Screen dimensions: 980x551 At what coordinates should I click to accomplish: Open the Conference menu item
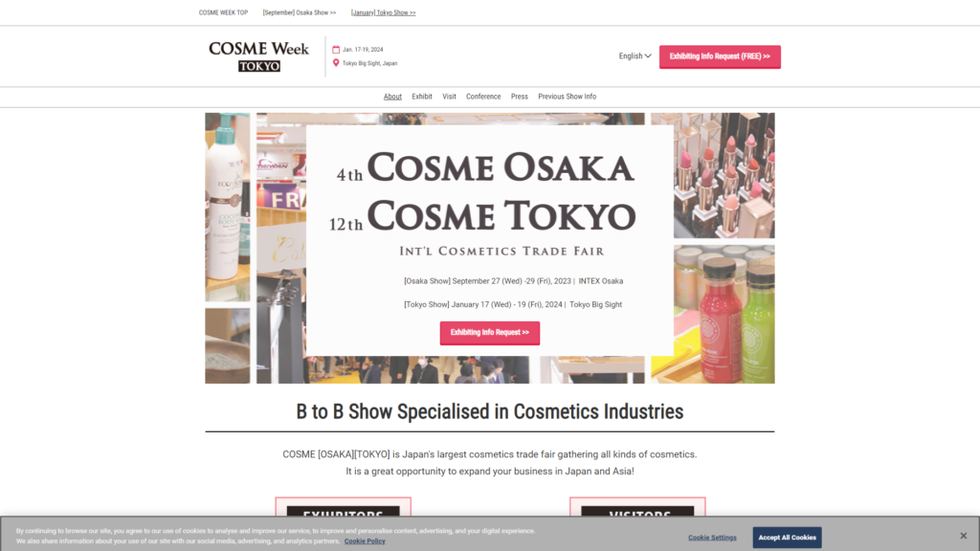coord(483,97)
